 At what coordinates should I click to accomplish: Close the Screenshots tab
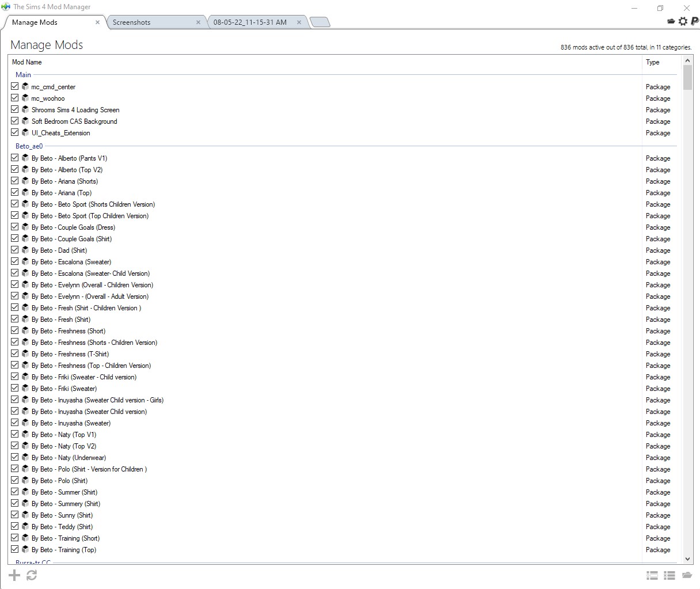(x=198, y=22)
